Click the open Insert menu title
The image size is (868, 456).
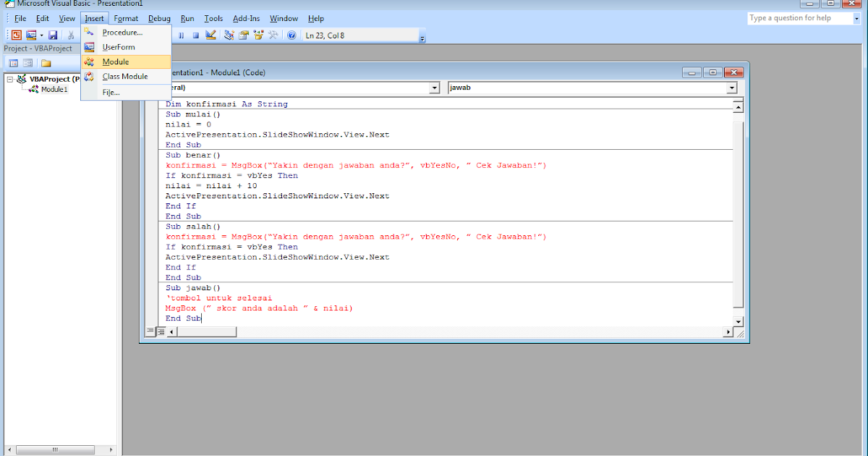click(94, 18)
